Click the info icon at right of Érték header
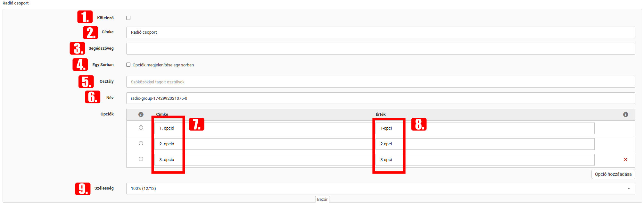Image resolution: width=644 pixels, height=204 pixels. (x=625, y=115)
